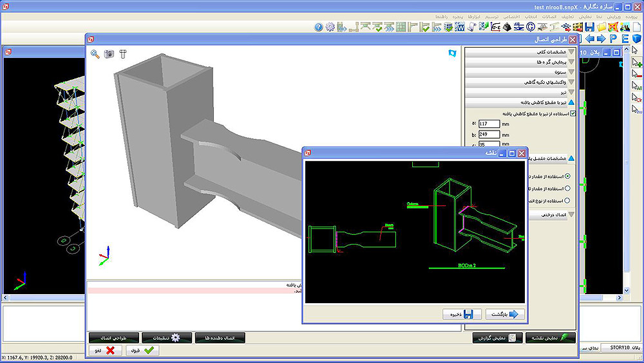This screenshot has width=644, height=363.
Task: Click the blue E view icon
Action: pyautogui.click(x=625, y=39)
